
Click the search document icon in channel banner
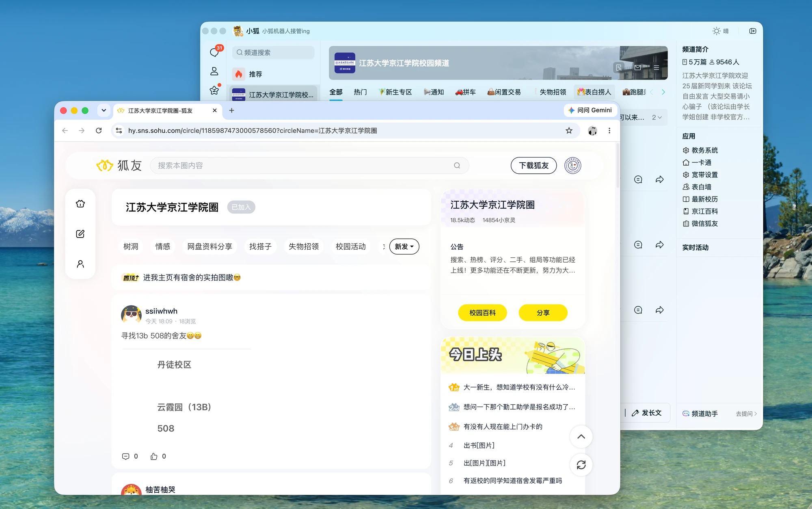pyautogui.click(x=619, y=68)
